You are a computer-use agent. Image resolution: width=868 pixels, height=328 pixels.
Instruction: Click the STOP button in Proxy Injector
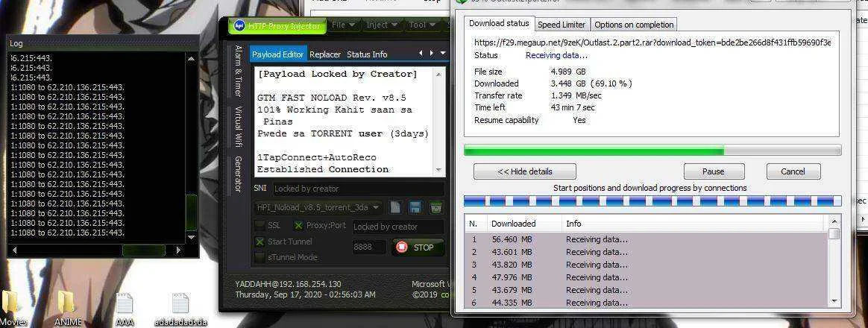point(418,247)
